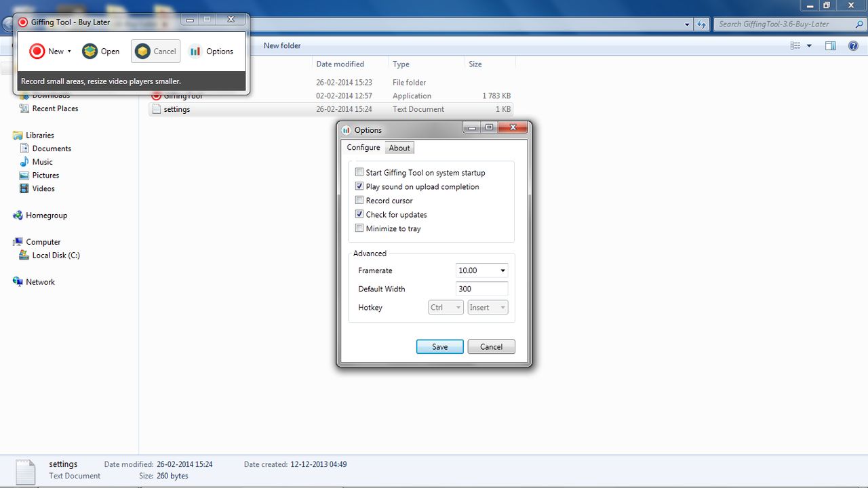Select the Configure tab

(363, 147)
